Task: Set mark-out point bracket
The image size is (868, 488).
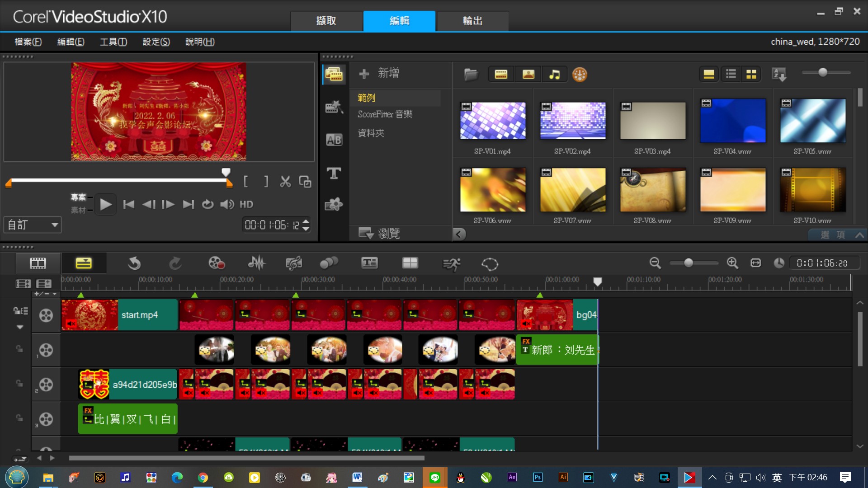Action: coord(266,182)
